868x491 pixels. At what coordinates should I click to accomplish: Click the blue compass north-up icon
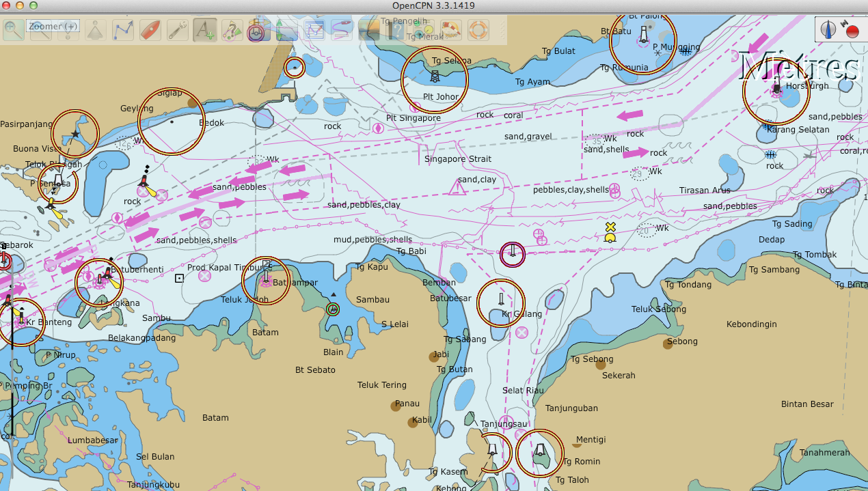pos(829,29)
